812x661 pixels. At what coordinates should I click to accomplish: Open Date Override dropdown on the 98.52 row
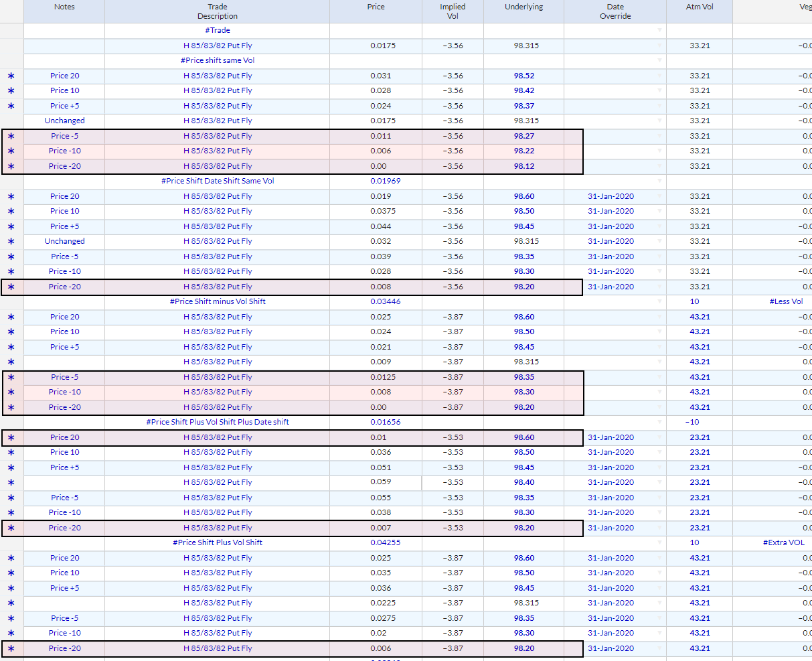coord(659,76)
